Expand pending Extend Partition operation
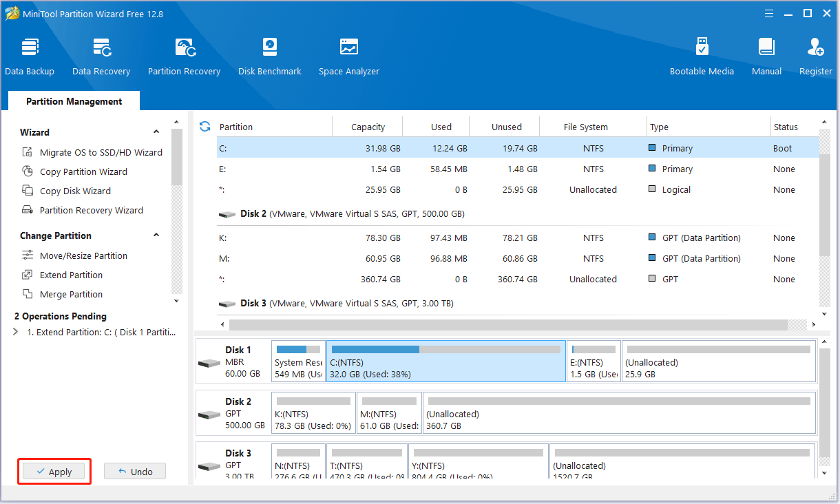840x504 pixels. click(16, 332)
